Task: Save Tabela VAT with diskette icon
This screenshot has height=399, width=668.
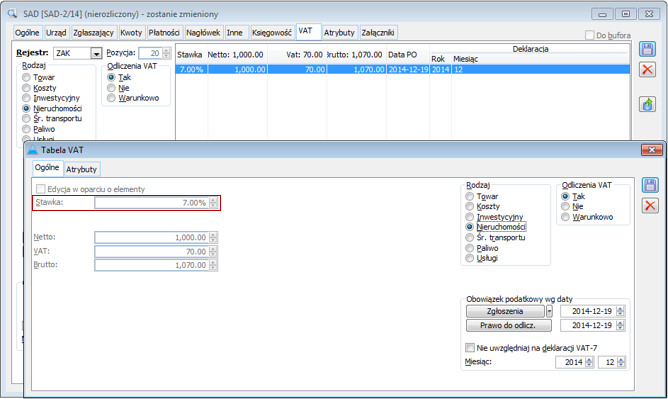Action: click(650, 185)
